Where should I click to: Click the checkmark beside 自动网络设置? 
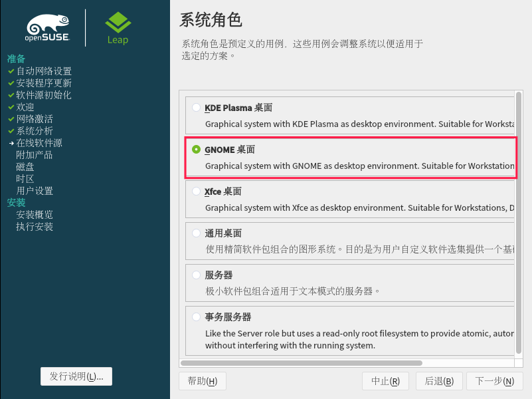pyautogui.click(x=11, y=71)
